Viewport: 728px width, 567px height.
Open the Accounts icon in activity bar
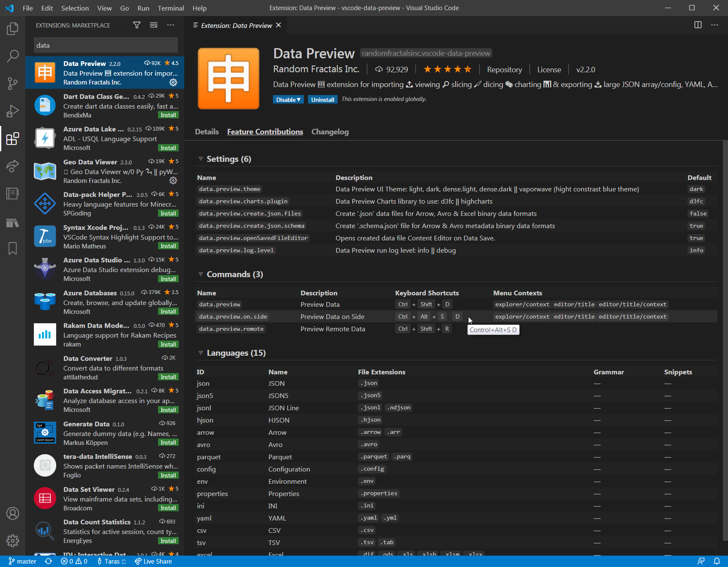(x=13, y=513)
